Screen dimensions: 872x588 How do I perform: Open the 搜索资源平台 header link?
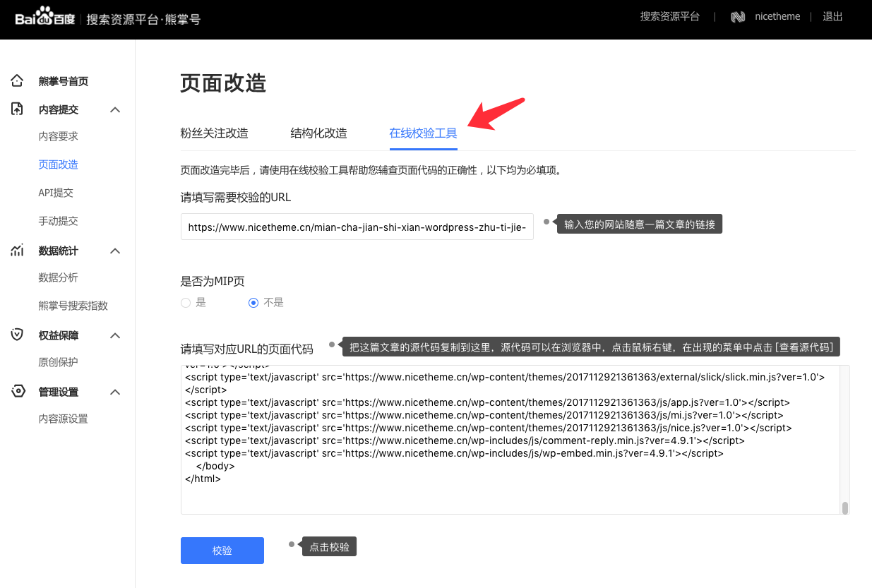tap(670, 16)
